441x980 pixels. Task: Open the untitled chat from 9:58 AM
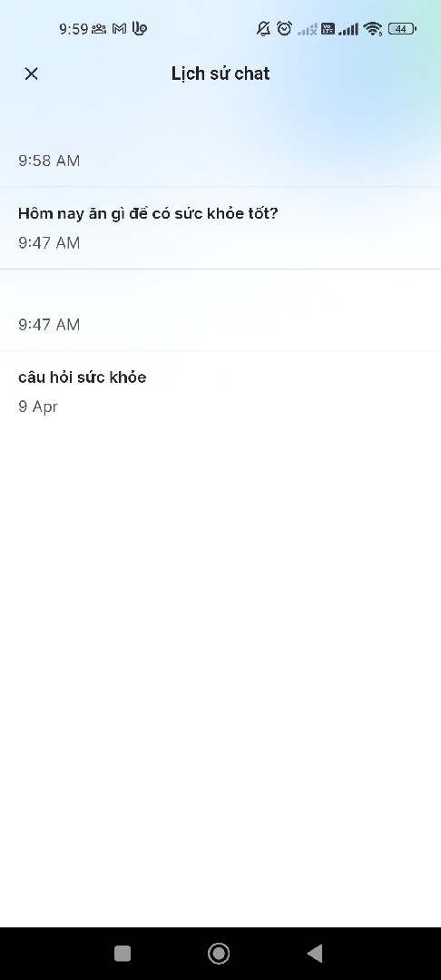point(220,146)
